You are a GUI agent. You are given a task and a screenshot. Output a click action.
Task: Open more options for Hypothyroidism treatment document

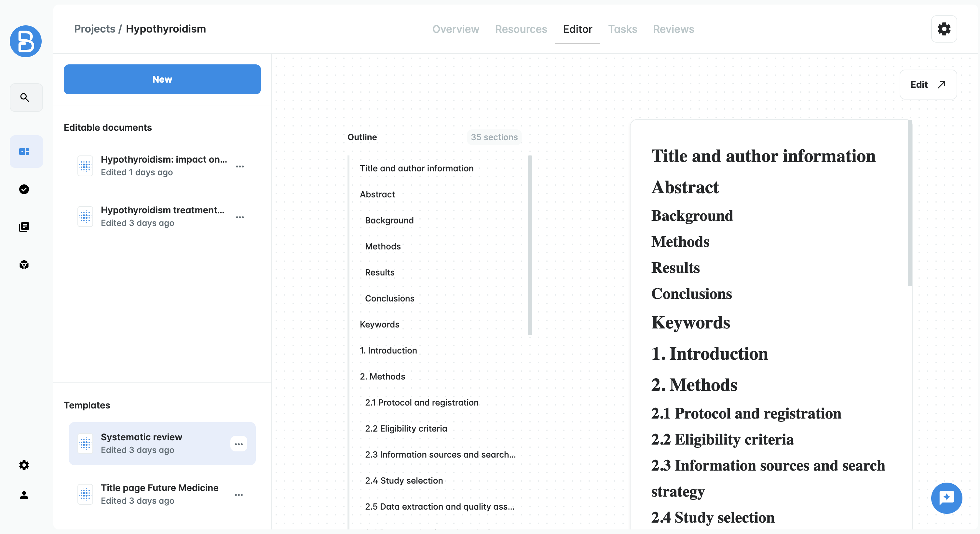click(240, 217)
